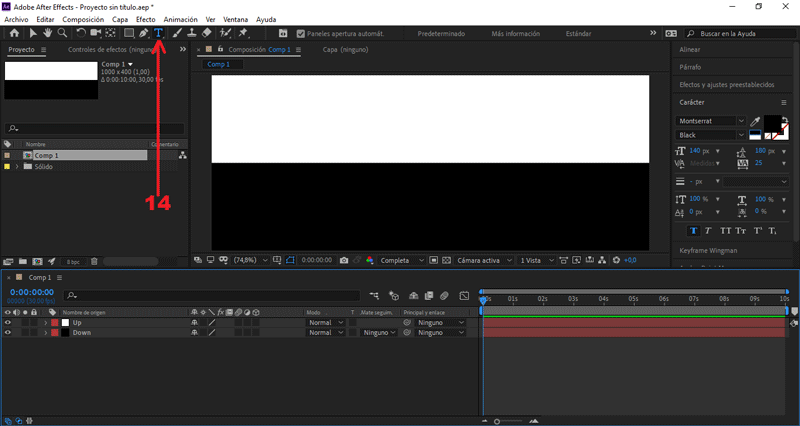Open the magnification (74,8%) dropdown
Screen dimensions: 800x426
tap(250, 260)
